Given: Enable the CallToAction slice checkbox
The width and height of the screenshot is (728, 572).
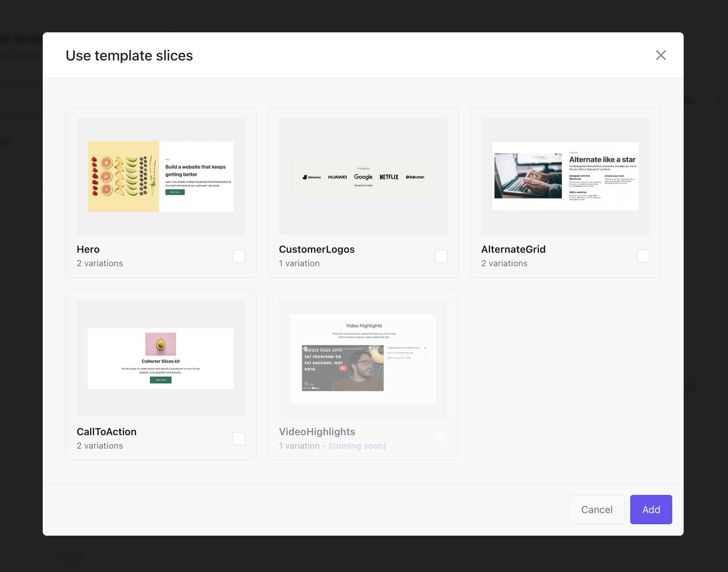Looking at the screenshot, I should click(x=238, y=438).
